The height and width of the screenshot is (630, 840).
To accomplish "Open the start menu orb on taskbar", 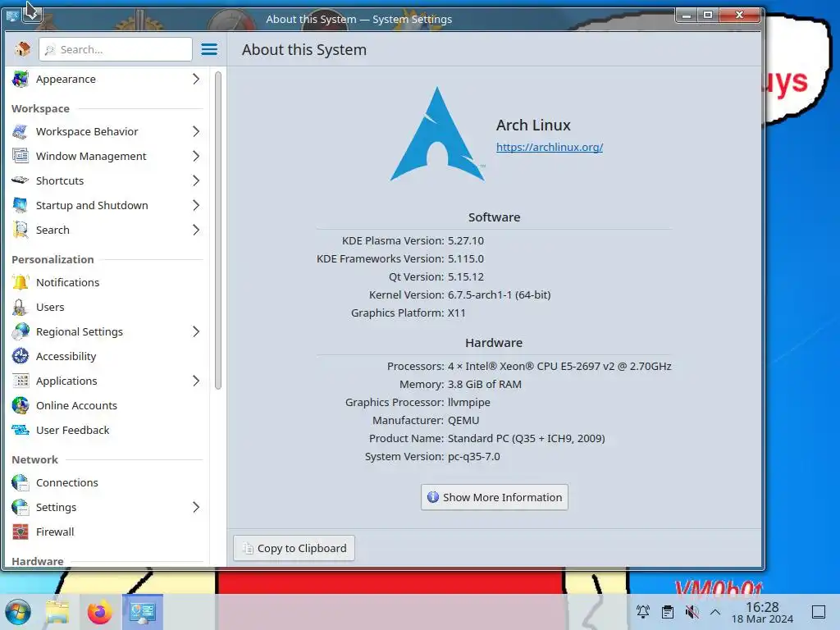I will [x=18, y=612].
